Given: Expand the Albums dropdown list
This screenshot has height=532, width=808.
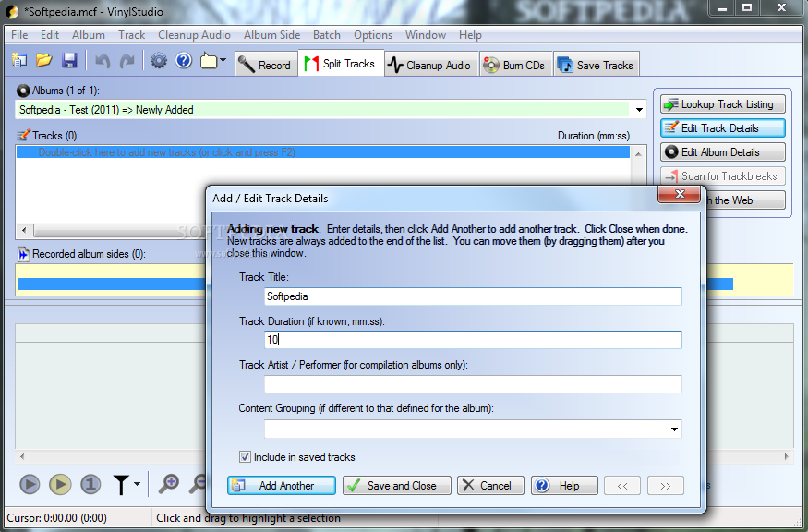Looking at the screenshot, I should pos(639,110).
